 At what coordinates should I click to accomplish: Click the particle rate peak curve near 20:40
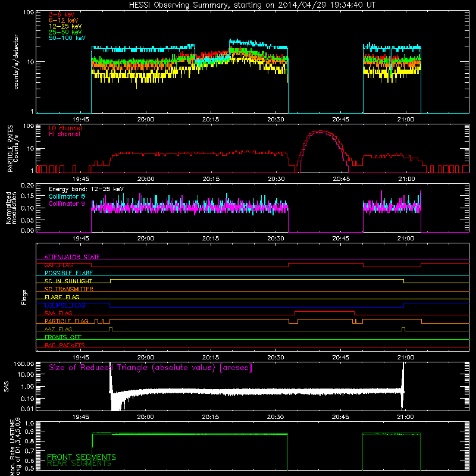[x=321, y=131]
